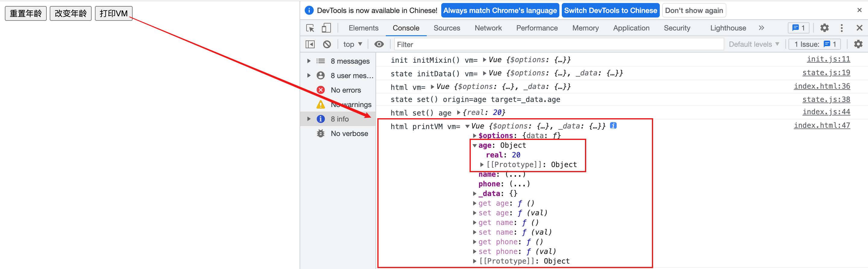Click the 重置年龄 button
Image resolution: width=868 pixels, height=269 pixels.
tap(26, 14)
